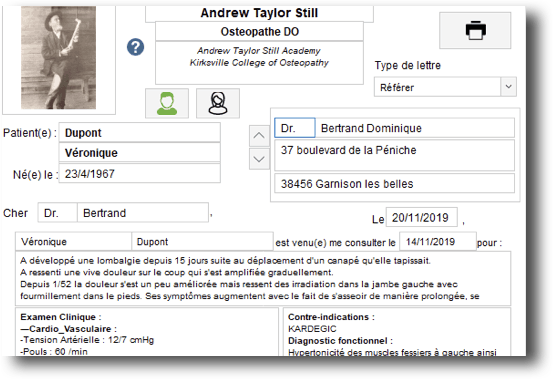This screenshot has height=379, width=553.
Task: Click the down arrow beside recipient address
Action: [x=259, y=159]
